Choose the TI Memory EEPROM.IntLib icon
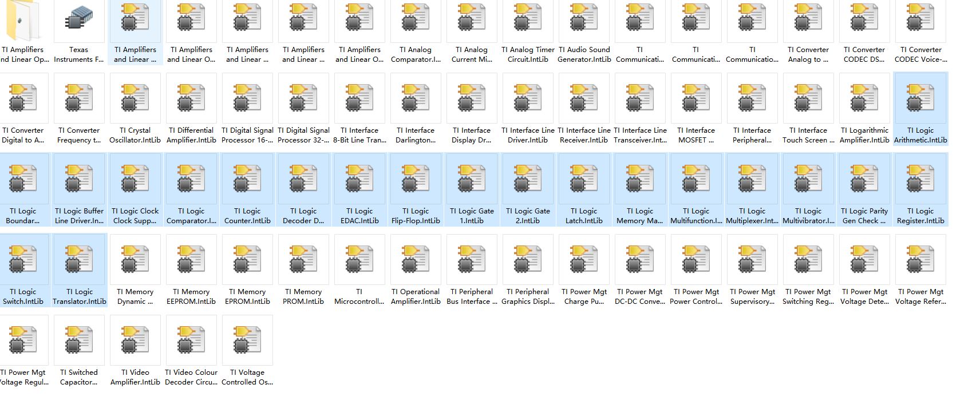This screenshot has width=980, height=408. [191, 259]
